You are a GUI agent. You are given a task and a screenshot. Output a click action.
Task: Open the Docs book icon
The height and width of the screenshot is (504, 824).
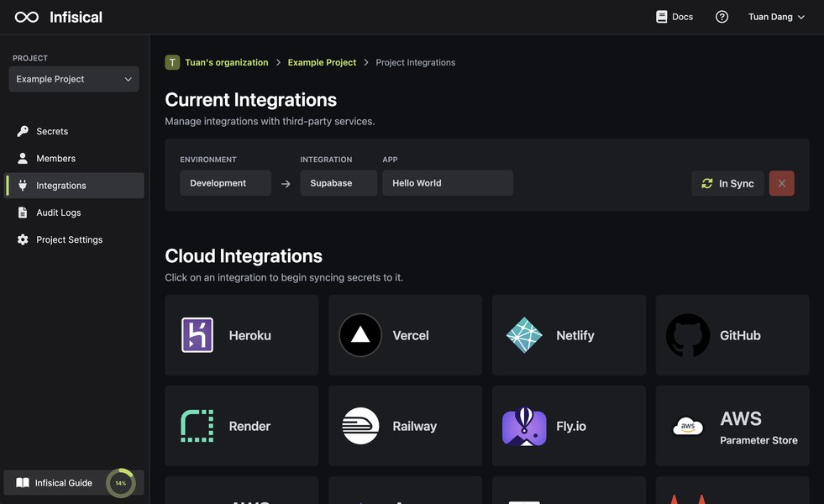pyautogui.click(x=662, y=17)
